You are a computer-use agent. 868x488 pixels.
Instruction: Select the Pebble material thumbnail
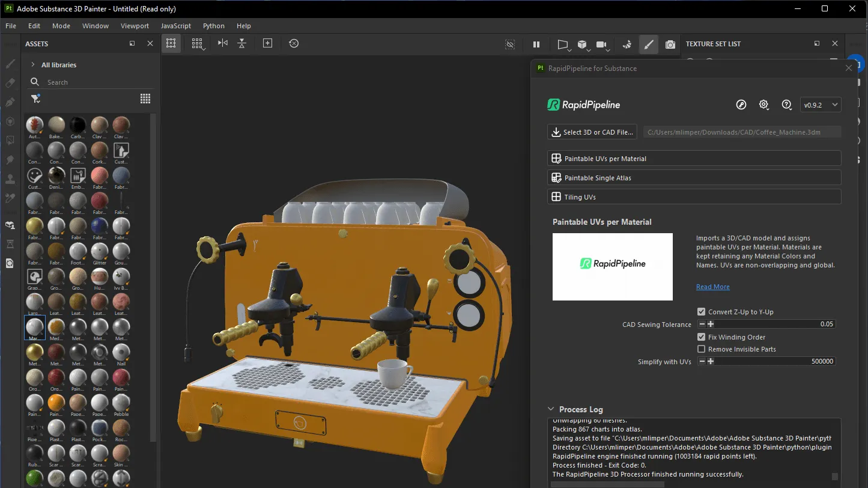tap(121, 404)
